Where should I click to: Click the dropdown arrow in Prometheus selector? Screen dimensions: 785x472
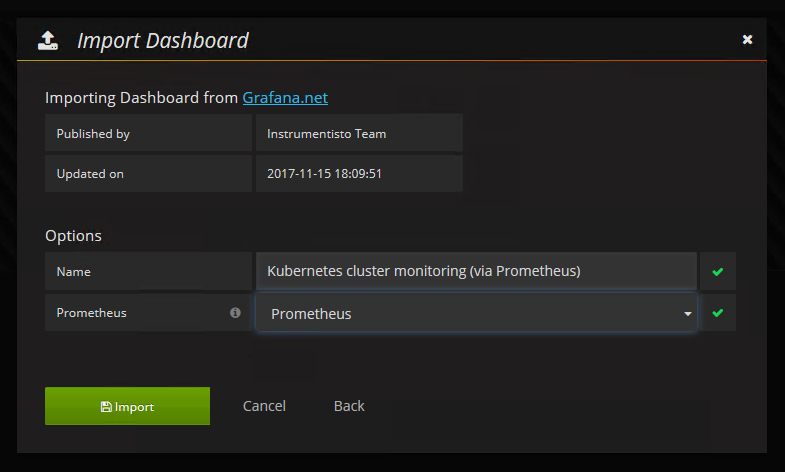point(687,314)
